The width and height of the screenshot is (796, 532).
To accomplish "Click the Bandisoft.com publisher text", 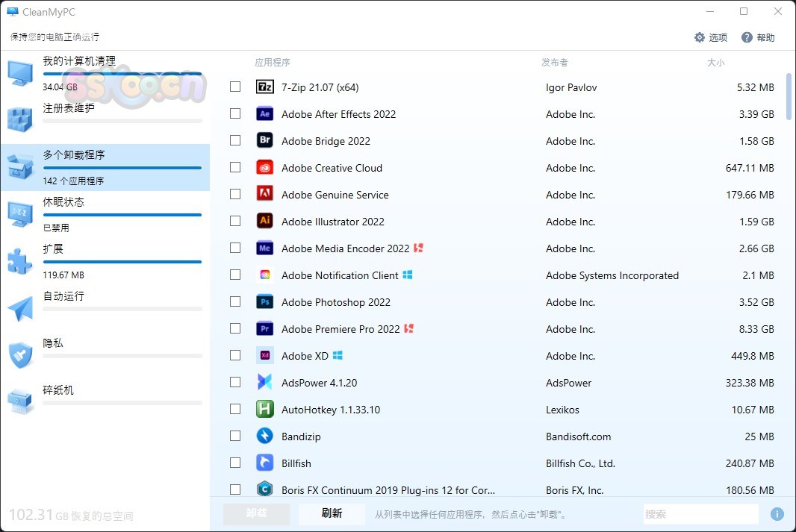I will pyautogui.click(x=578, y=436).
